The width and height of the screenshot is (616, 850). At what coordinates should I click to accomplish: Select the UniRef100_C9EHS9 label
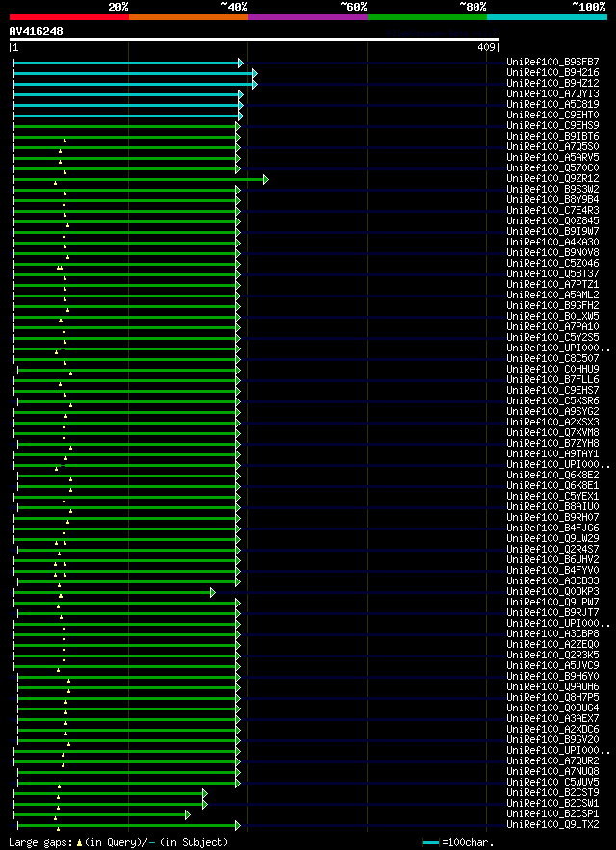tap(552, 125)
